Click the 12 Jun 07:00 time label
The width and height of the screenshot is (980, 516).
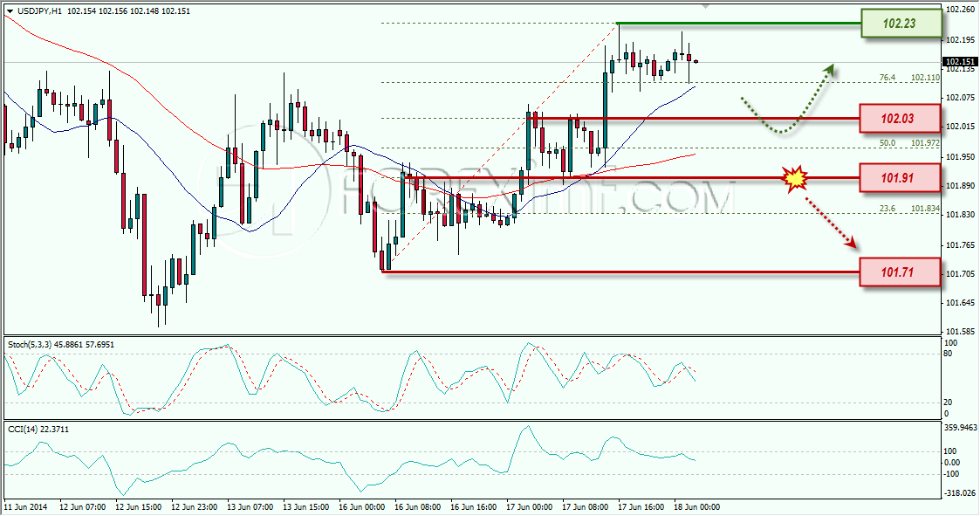point(83,507)
